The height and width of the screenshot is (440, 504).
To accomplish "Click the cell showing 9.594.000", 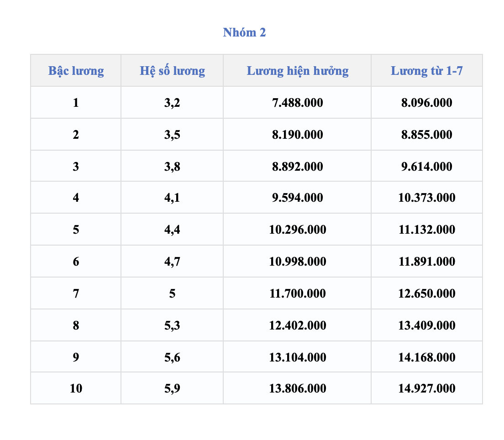I will pos(297,197).
